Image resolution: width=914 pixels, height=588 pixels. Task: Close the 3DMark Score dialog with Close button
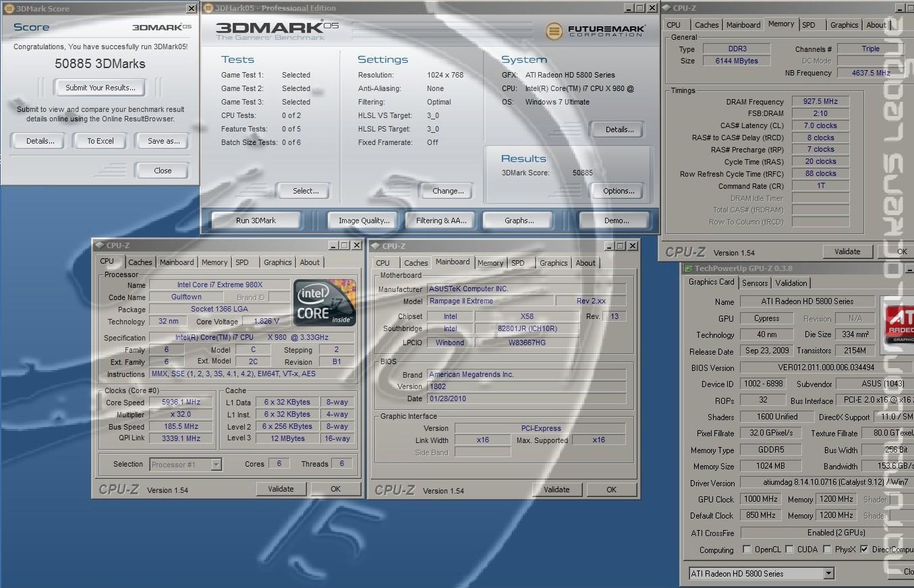pyautogui.click(x=163, y=171)
